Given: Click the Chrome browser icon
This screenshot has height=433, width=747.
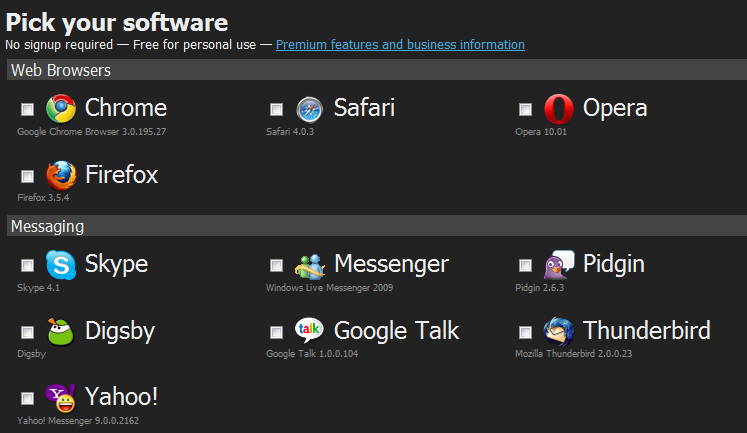Looking at the screenshot, I should (61, 109).
